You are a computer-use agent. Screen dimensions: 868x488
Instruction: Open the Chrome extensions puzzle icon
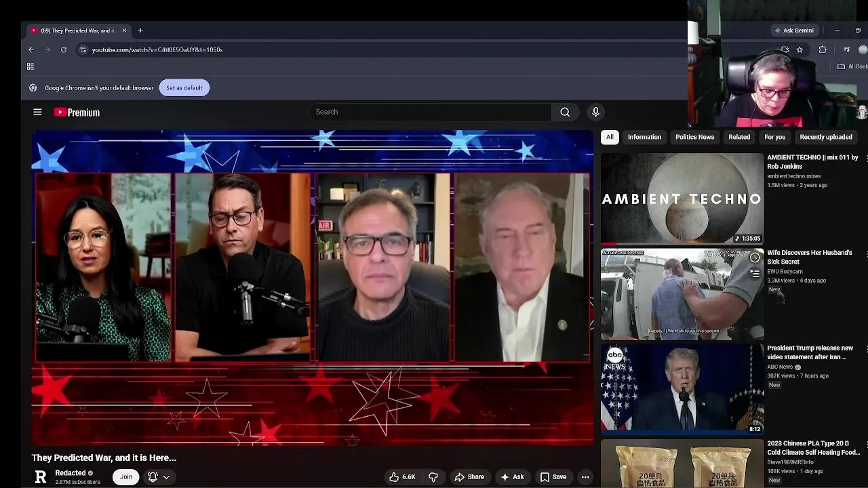tap(823, 49)
